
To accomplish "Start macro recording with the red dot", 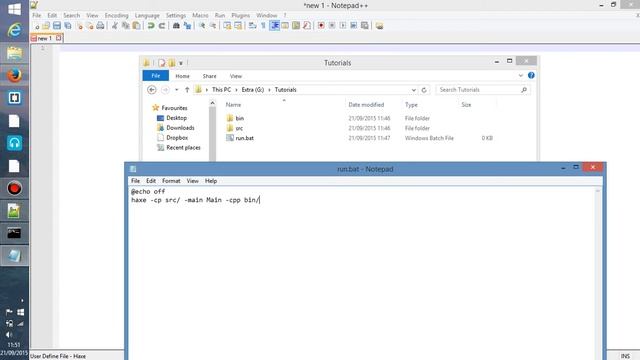I will [321, 26].
